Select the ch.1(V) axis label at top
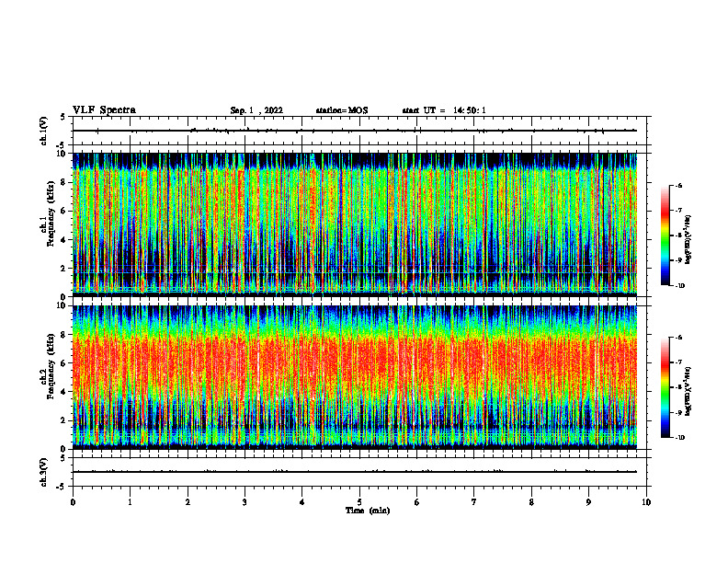 [44, 131]
